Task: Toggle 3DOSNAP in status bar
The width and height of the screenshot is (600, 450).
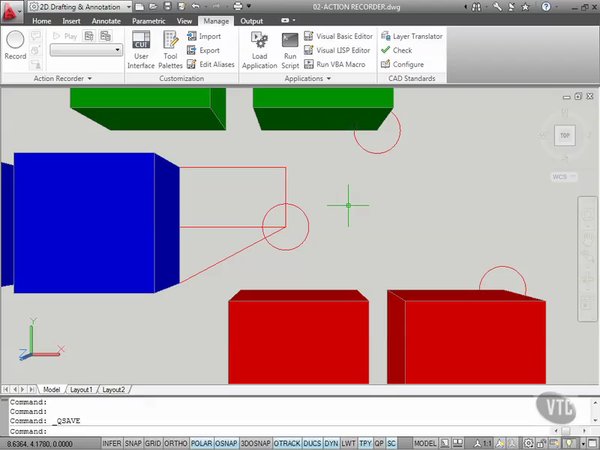Action: [x=255, y=443]
